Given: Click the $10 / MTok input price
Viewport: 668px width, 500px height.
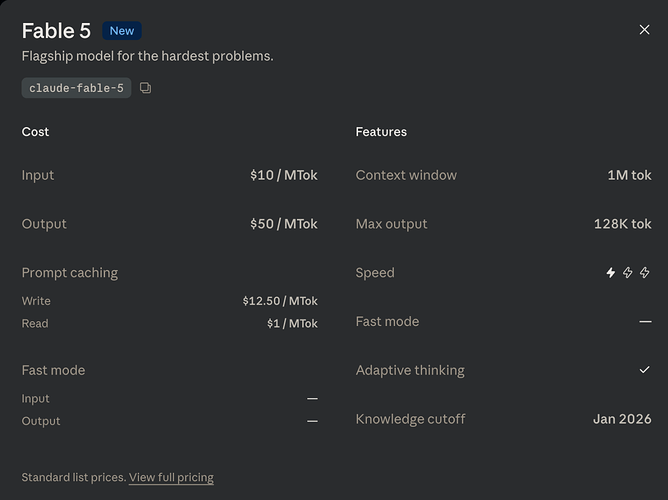Looking at the screenshot, I should point(284,175).
